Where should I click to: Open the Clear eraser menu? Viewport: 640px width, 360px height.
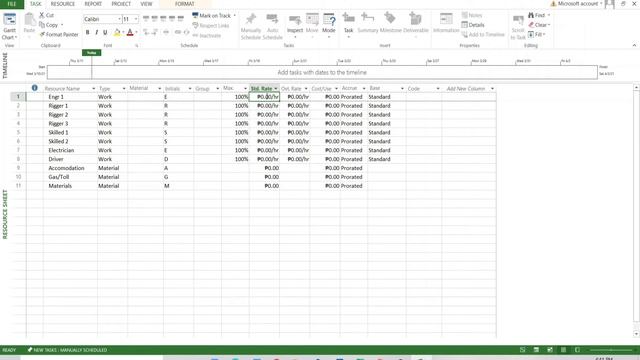click(539, 25)
